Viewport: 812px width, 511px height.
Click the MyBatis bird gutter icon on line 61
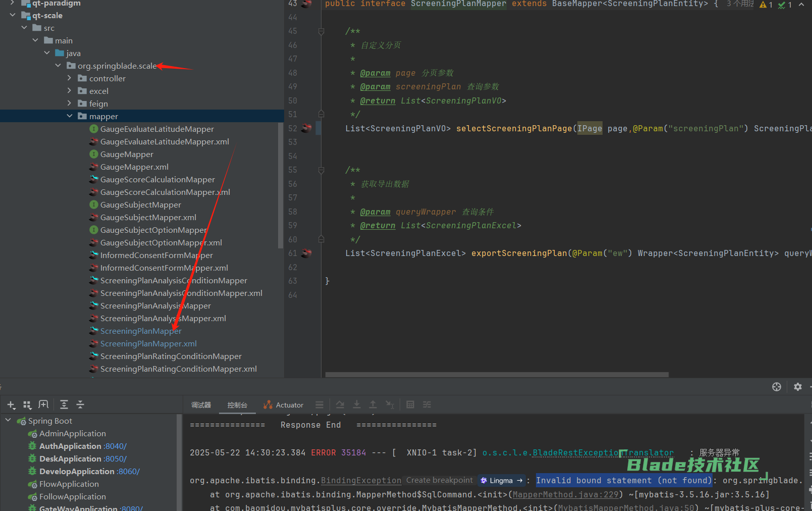[x=306, y=253]
